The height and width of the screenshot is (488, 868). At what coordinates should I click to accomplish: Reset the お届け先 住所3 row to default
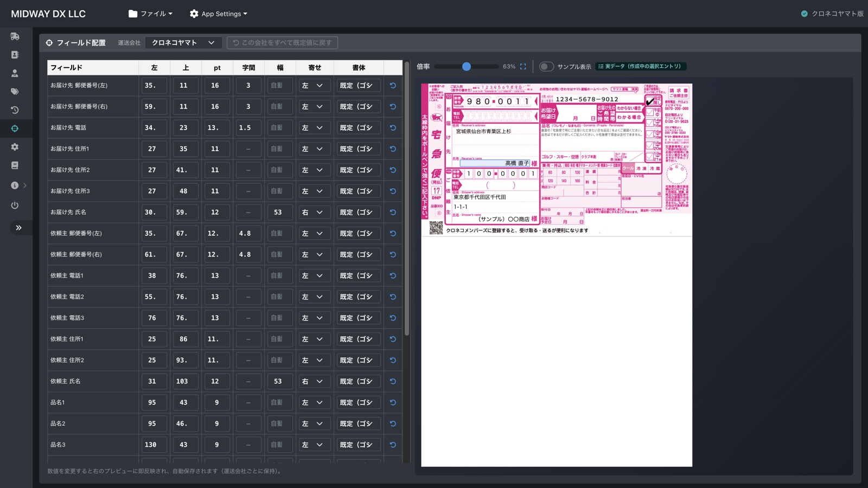[393, 191]
